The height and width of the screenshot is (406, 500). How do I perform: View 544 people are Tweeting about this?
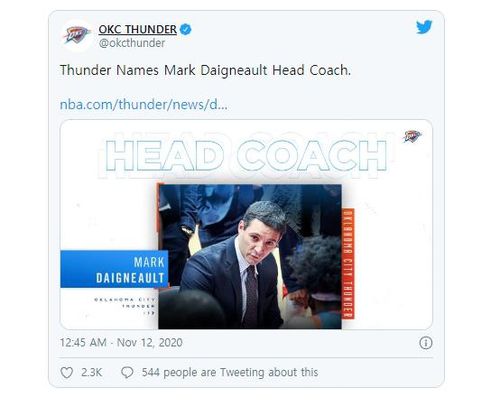(230, 372)
